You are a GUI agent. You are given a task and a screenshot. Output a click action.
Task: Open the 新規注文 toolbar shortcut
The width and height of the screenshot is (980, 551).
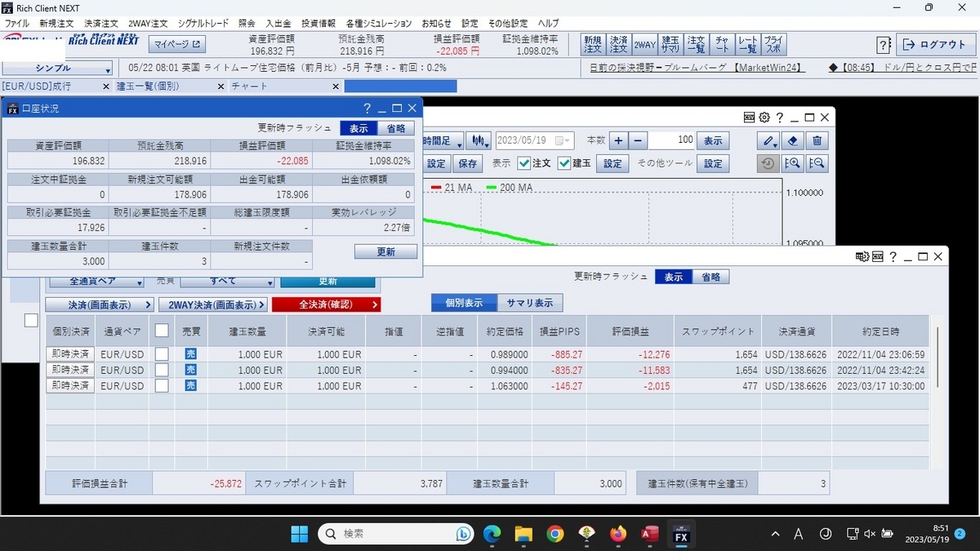(592, 44)
